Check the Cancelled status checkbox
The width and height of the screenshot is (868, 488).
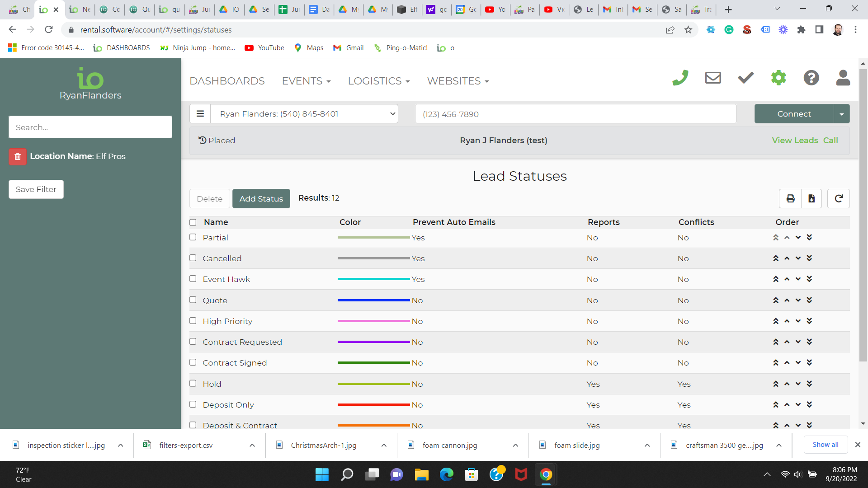tap(193, 258)
